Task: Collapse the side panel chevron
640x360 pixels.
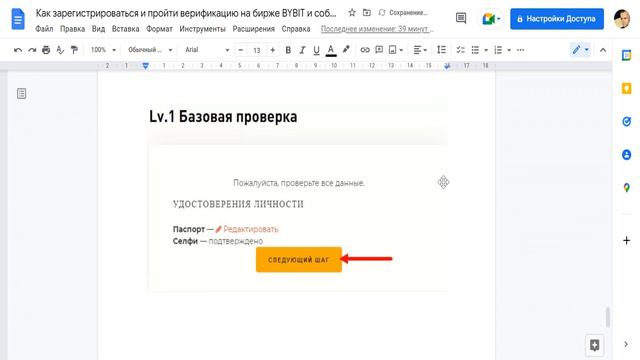Action: click(x=626, y=344)
